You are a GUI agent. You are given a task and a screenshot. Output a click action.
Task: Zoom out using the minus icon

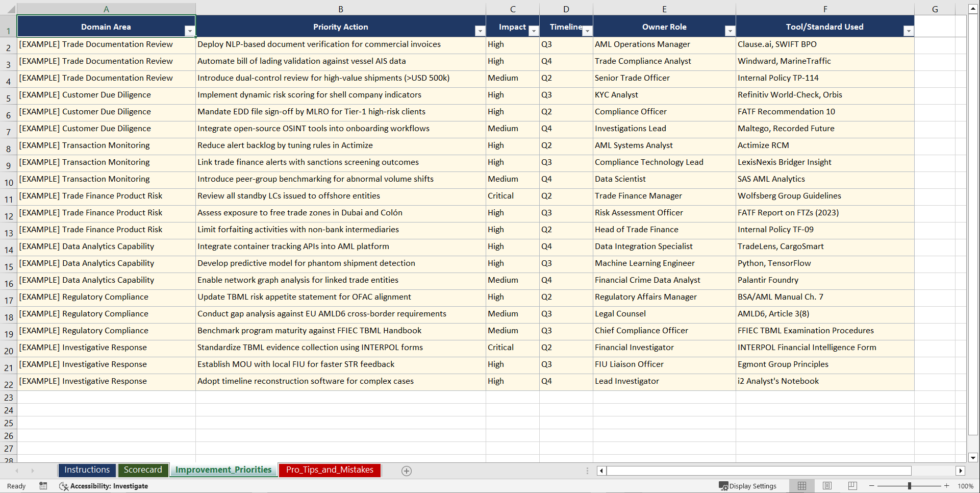(872, 486)
